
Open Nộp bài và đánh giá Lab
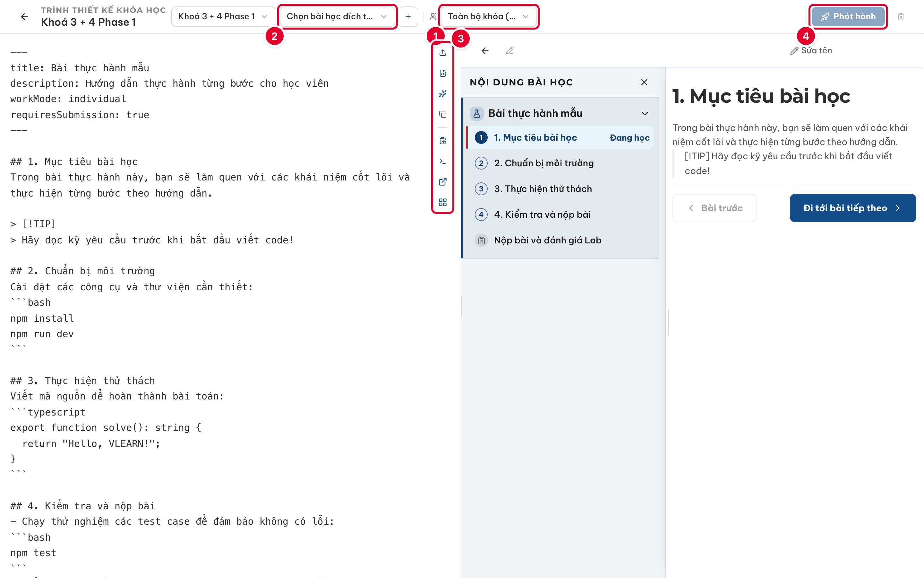pyautogui.click(x=560, y=240)
